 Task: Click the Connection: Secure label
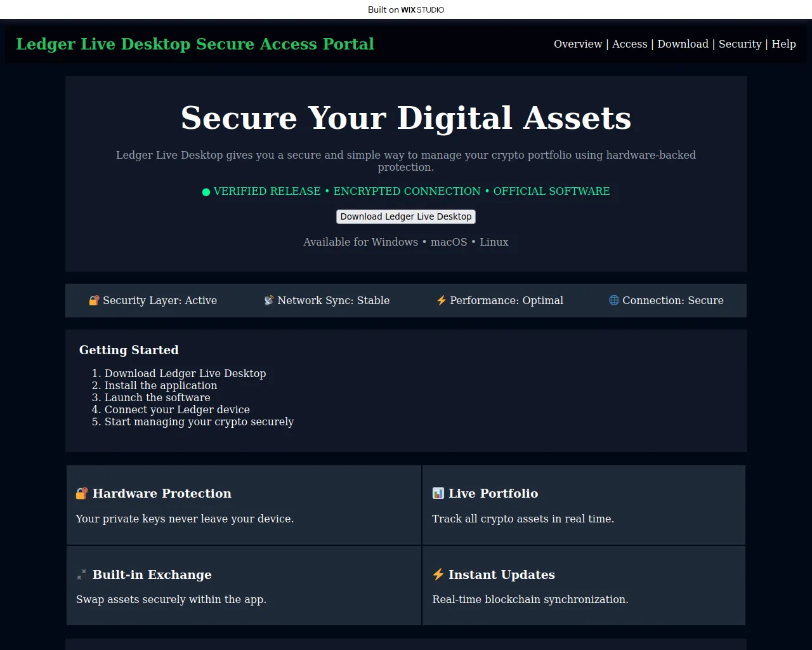click(673, 300)
